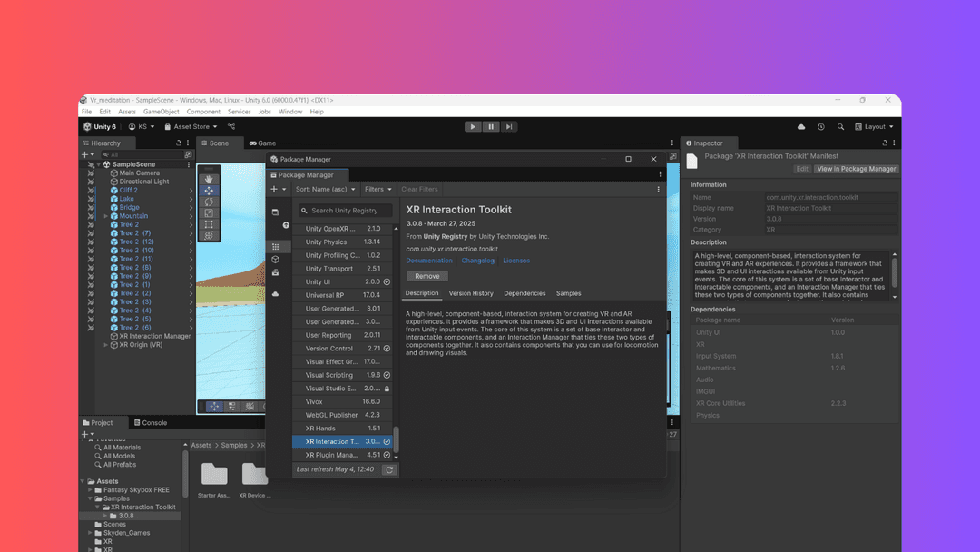Select Universal RP package in list
The width and height of the screenshot is (980, 552).
(x=342, y=295)
